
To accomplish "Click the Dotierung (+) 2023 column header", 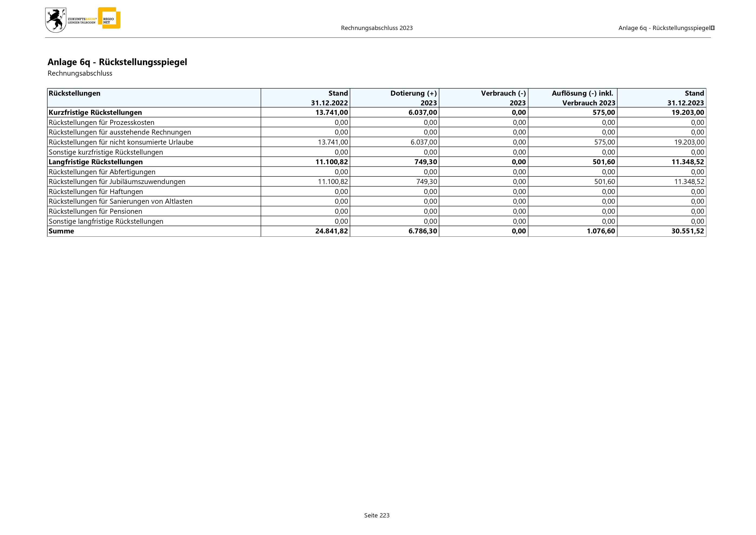I will 414,98.
